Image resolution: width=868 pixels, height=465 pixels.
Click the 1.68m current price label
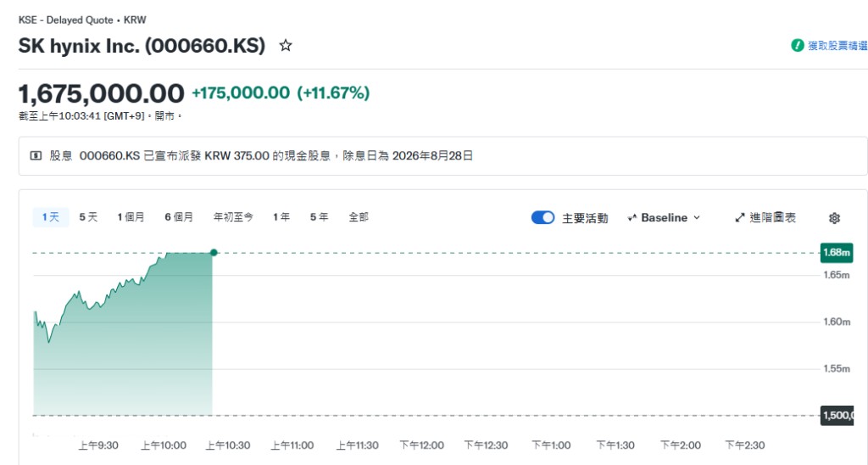[837, 253]
